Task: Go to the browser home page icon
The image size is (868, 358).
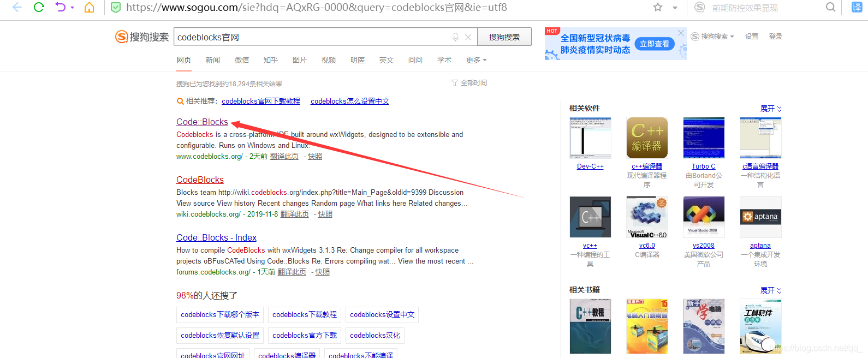Action: pos(89,8)
